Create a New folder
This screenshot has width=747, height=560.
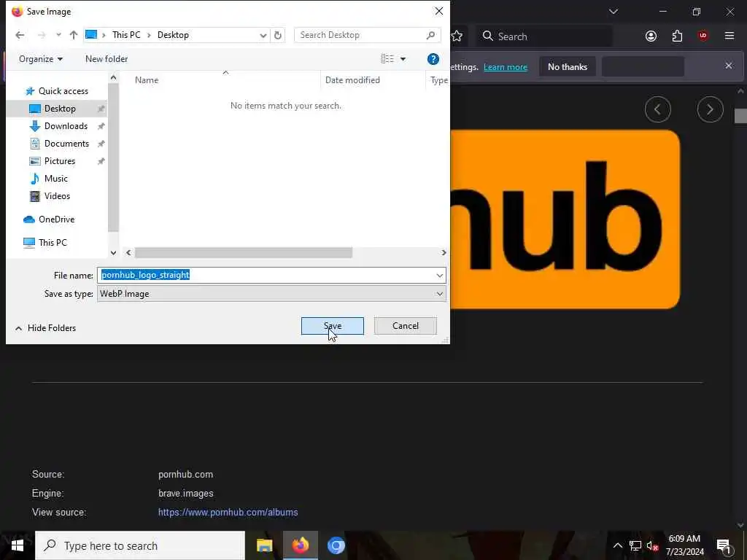(107, 59)
